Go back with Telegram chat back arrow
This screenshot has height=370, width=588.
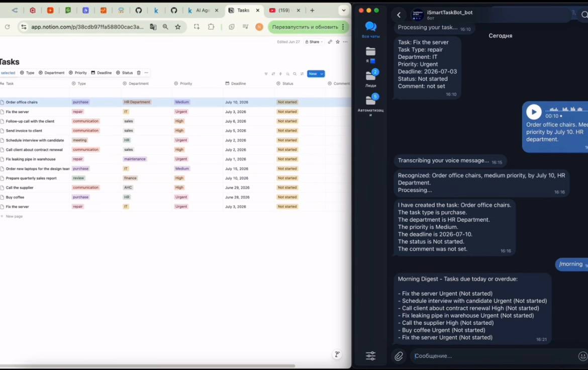pyautogui.click(x=399, y=15)
